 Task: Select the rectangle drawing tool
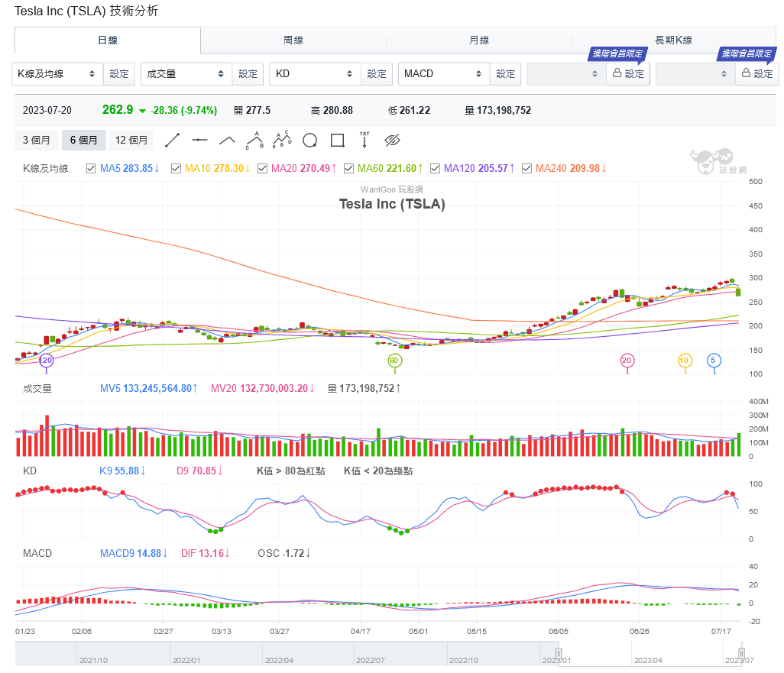click(x=338, y=141)
